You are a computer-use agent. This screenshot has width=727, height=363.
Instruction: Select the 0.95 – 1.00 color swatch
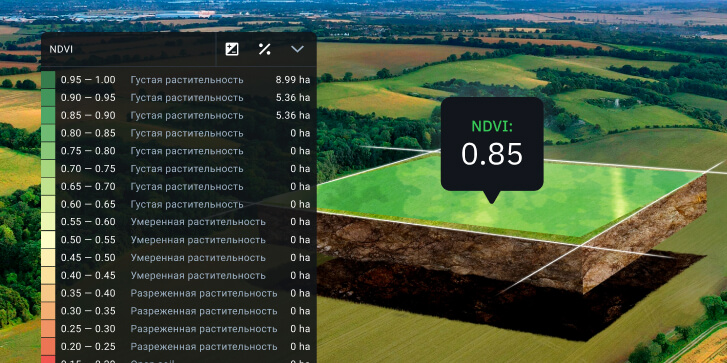coord(48,80)
